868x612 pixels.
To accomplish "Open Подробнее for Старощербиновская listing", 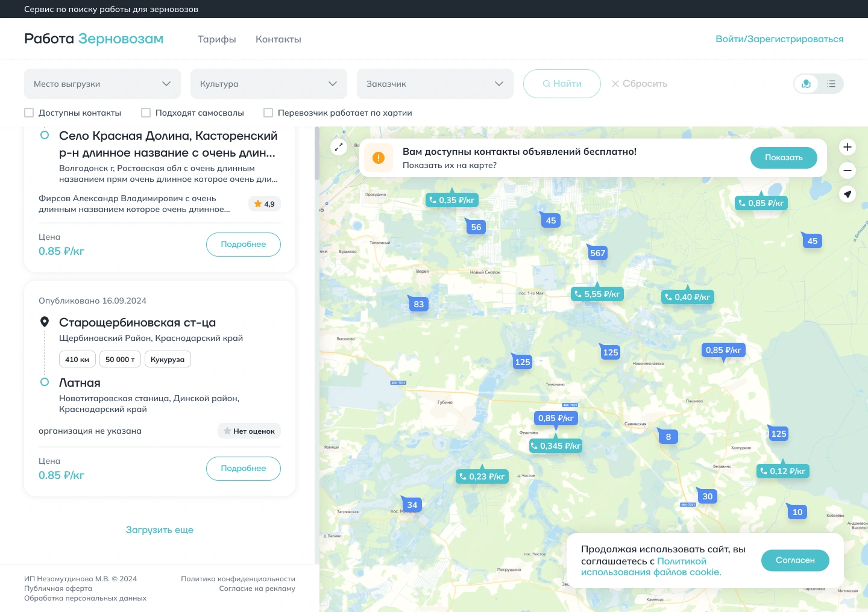I will (244, 469).
